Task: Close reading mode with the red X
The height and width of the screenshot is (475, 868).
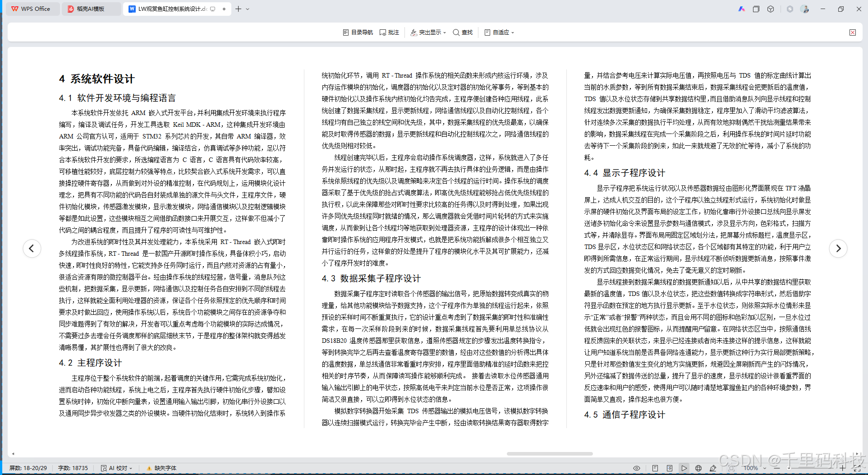Action: pyautogui.click(x=853, y=32)
